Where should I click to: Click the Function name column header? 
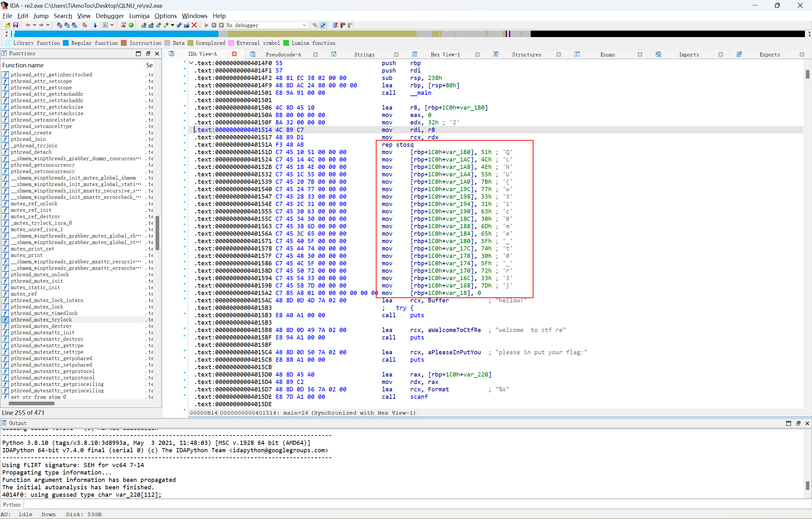tap(72, 65)
